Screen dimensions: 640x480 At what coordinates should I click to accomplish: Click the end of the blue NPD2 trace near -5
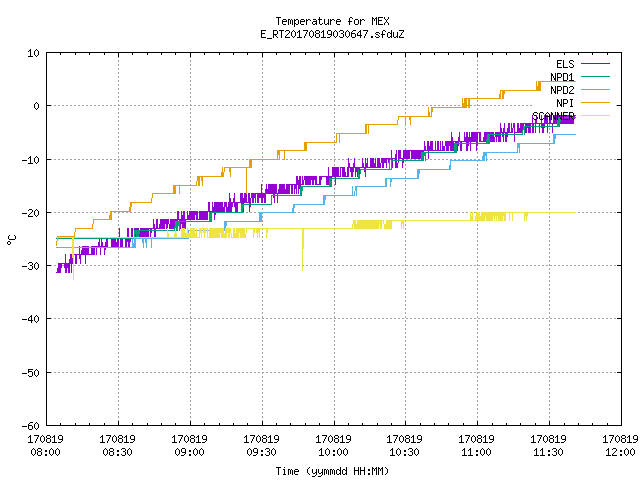(x=575, y=134)
